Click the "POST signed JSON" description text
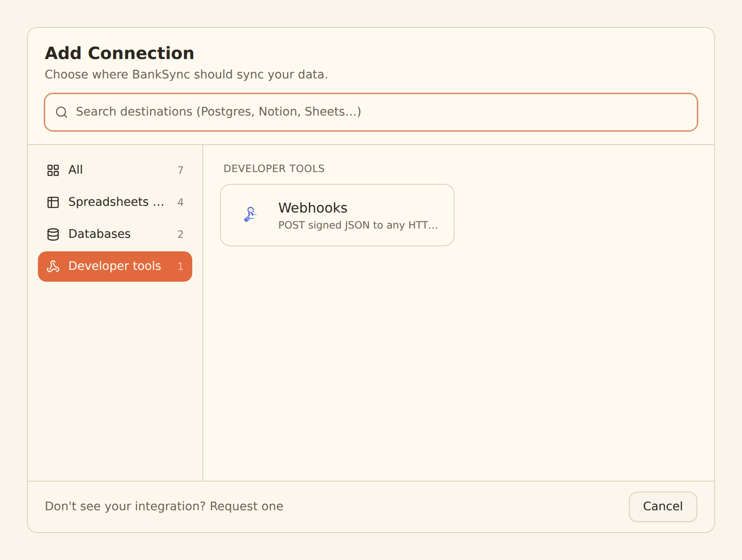This screenshot has height=560, width=742. pyautogui.click(x=358, y=225)
